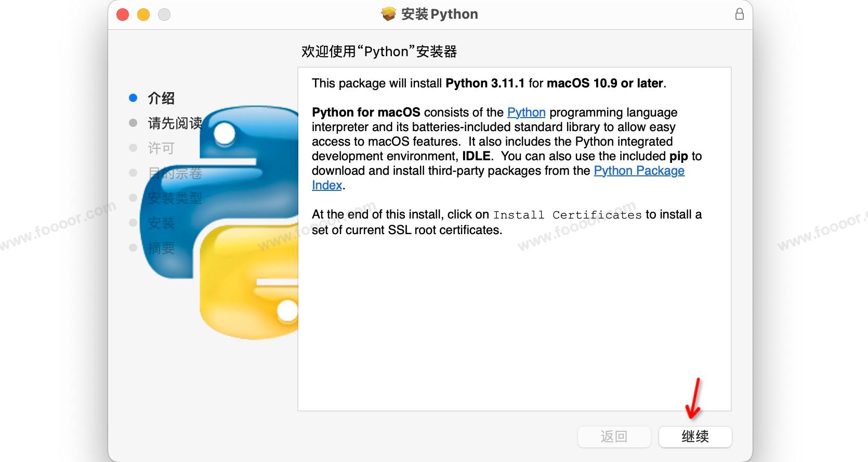
Task: Click the package box icon beside the title
Action: tap(388, 14)
